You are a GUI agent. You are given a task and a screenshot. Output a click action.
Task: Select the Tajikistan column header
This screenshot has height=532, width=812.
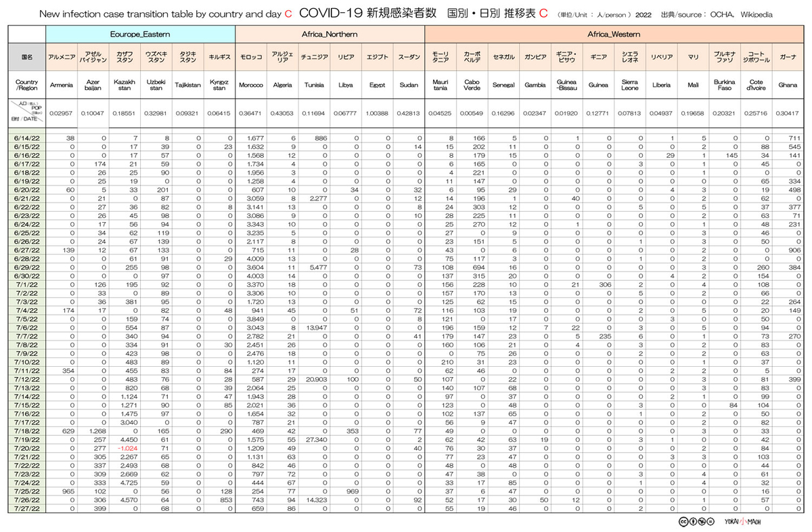click(187, 86)
